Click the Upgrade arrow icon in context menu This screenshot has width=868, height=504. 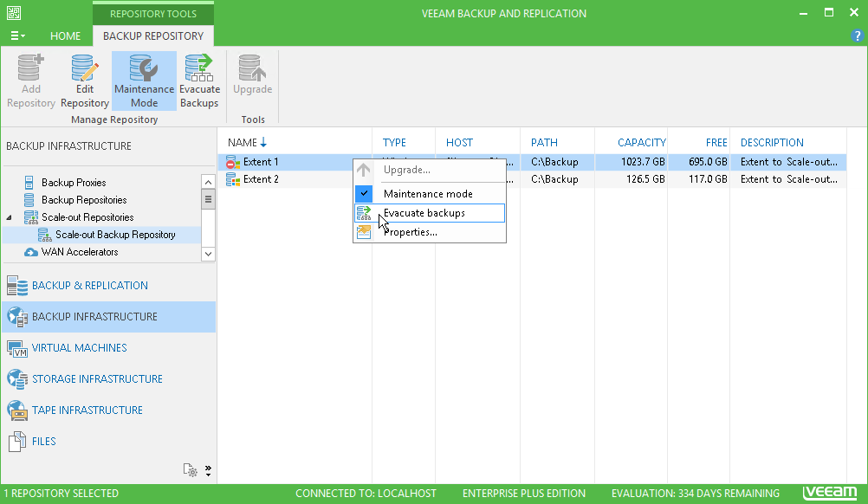pyautogui.click(x=363, y=170)
